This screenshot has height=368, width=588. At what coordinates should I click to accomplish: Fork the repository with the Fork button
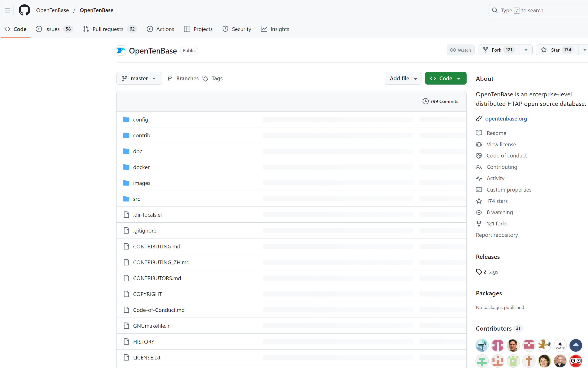pyautogui.click(x=499, y=50)
